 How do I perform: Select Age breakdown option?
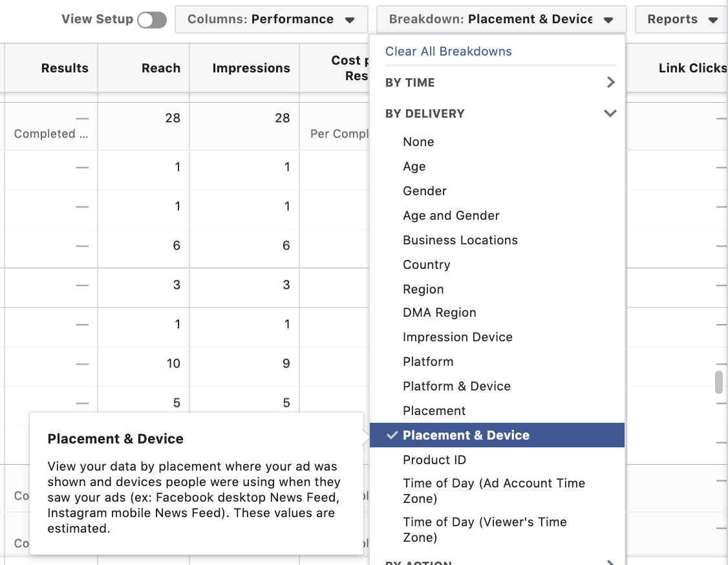(x=414, y=166)
